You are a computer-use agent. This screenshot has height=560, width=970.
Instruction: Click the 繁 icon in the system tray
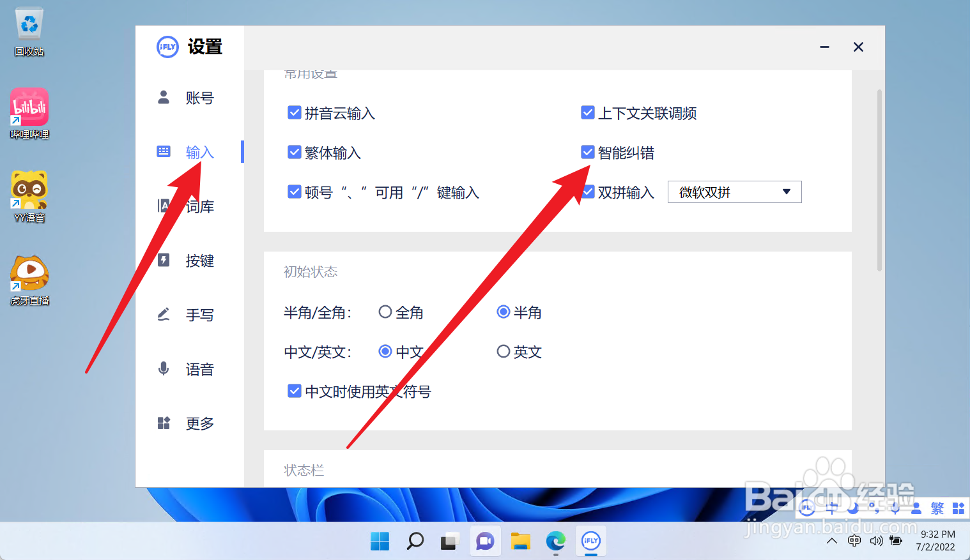pyautogui.click(x=937, y=508)
